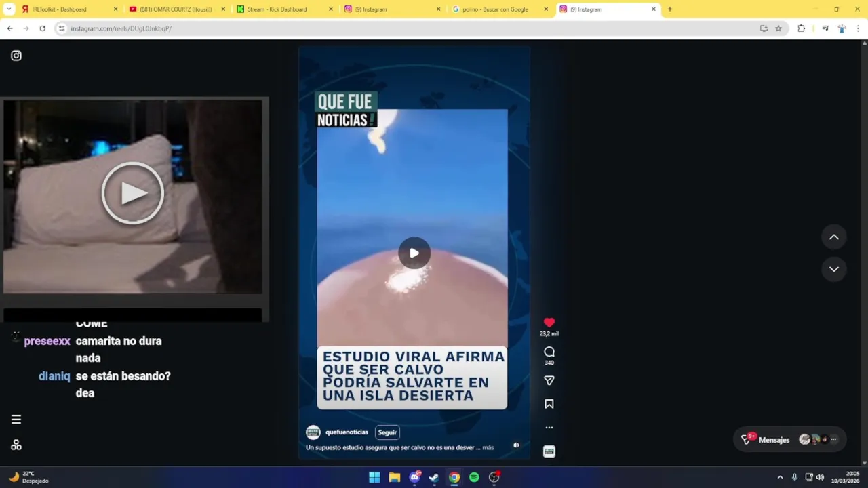
Task: Click the Chrome icon on the taskbar
Action: point(454,478)
